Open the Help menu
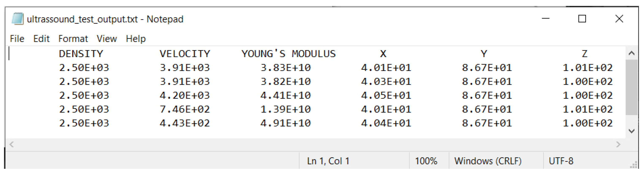Screen dimensions: 644x173 tap(136, 39)
